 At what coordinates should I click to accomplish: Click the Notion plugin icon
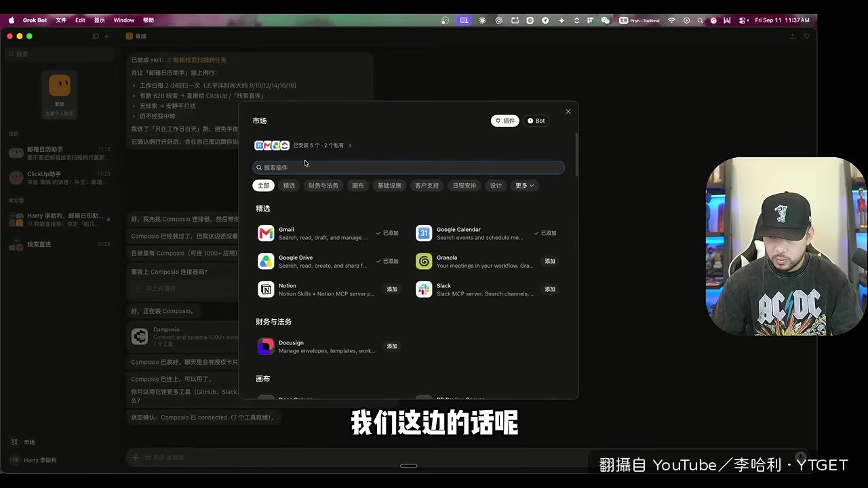(x=266, y=289)
